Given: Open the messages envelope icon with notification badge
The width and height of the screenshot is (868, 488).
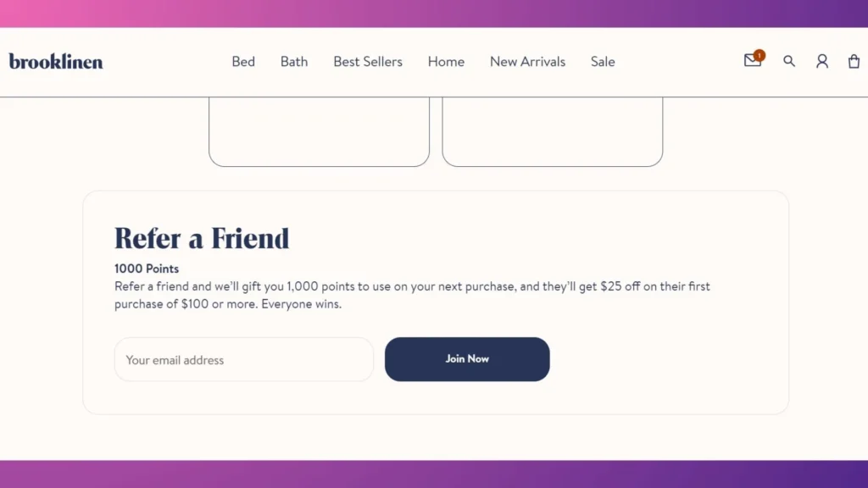Looking at the screenshot, I should tap(752, 61).
